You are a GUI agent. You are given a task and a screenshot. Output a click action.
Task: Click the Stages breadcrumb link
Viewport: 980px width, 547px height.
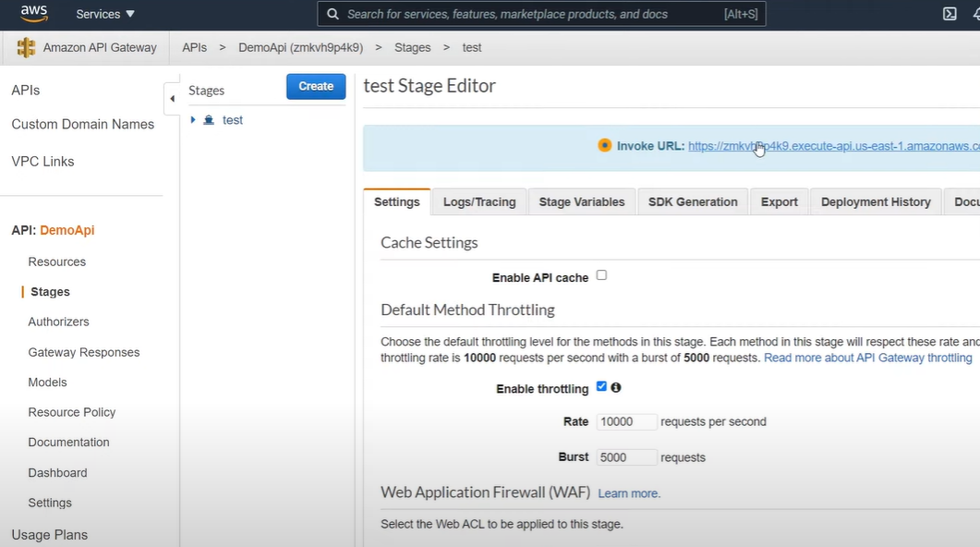(413, 47)
